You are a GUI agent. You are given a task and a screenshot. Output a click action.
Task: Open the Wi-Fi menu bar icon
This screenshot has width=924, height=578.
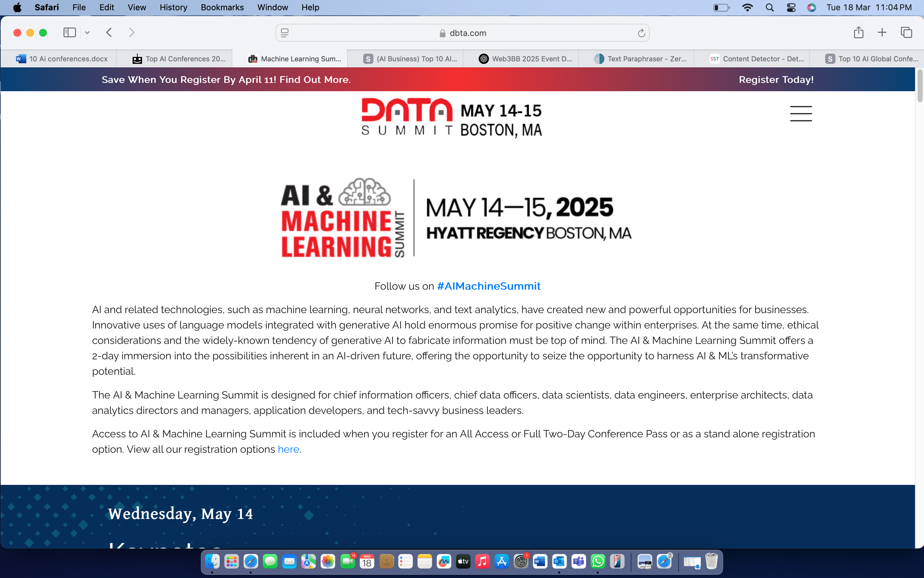tap(747, 8)
